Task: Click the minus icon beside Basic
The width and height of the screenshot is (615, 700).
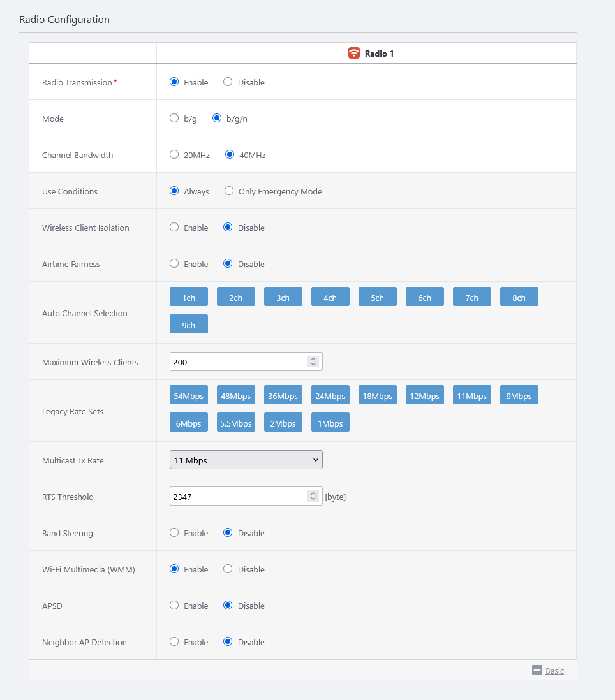Action: (537, 670)
